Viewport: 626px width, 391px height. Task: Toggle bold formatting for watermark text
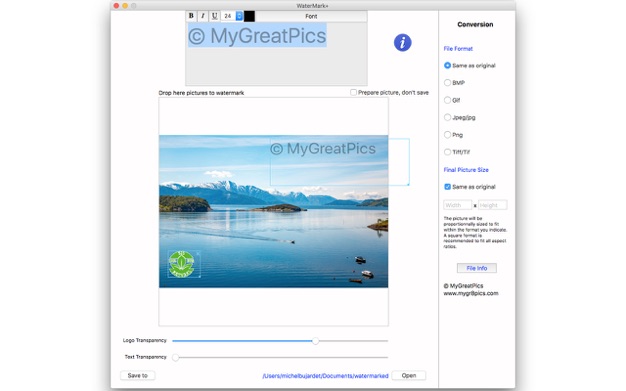click(x=191, y=16)
